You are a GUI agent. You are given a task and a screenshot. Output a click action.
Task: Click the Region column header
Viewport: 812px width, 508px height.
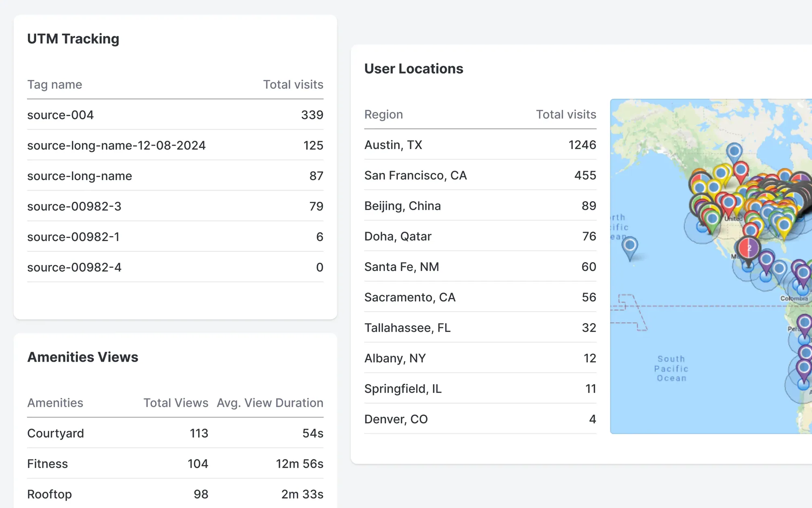384,115
